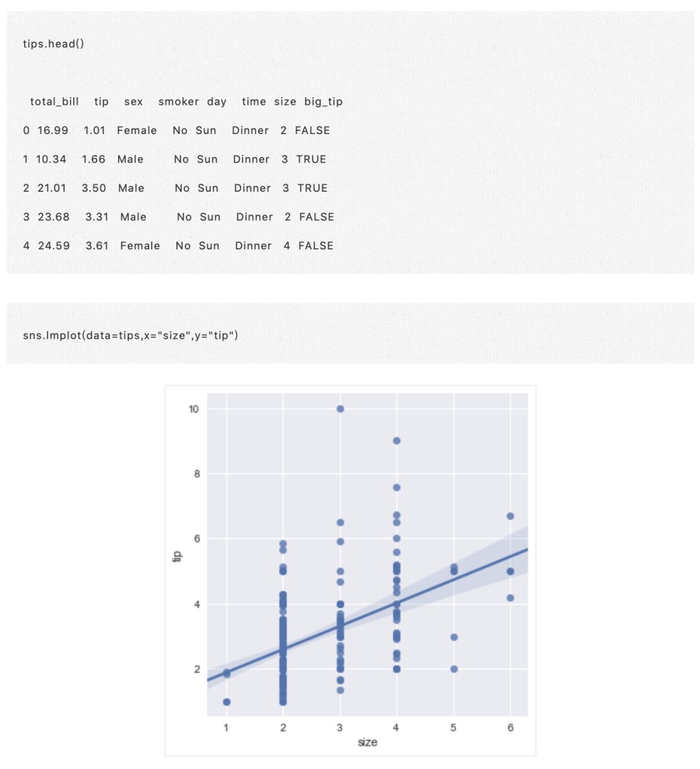Click the x-axis tick label 5

453,728
